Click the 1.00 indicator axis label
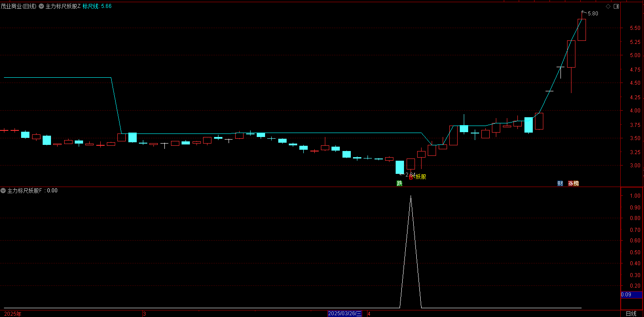The height and width of the screenshot is (317, 644). point(634,195)
